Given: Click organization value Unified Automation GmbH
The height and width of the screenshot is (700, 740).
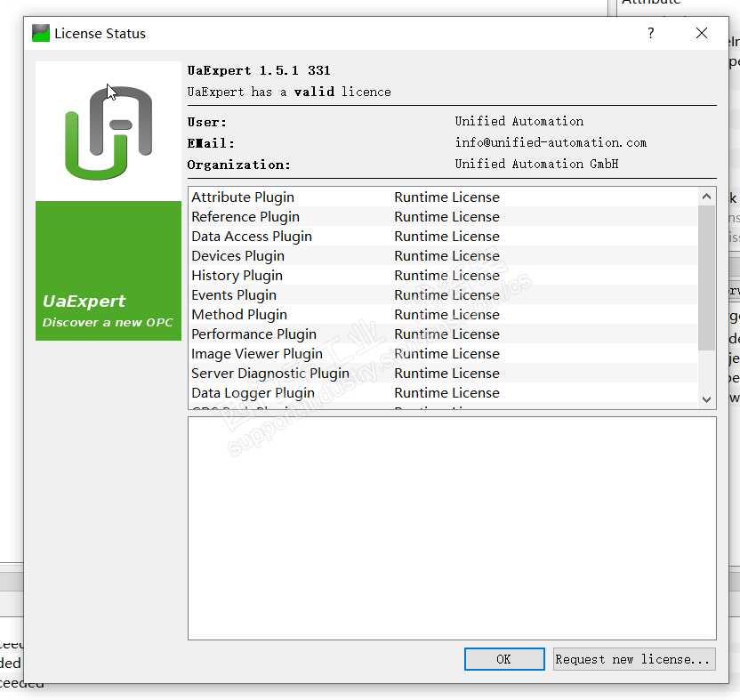Looking at the screenshot, I should pyautogui.click(x=536, y=164).
